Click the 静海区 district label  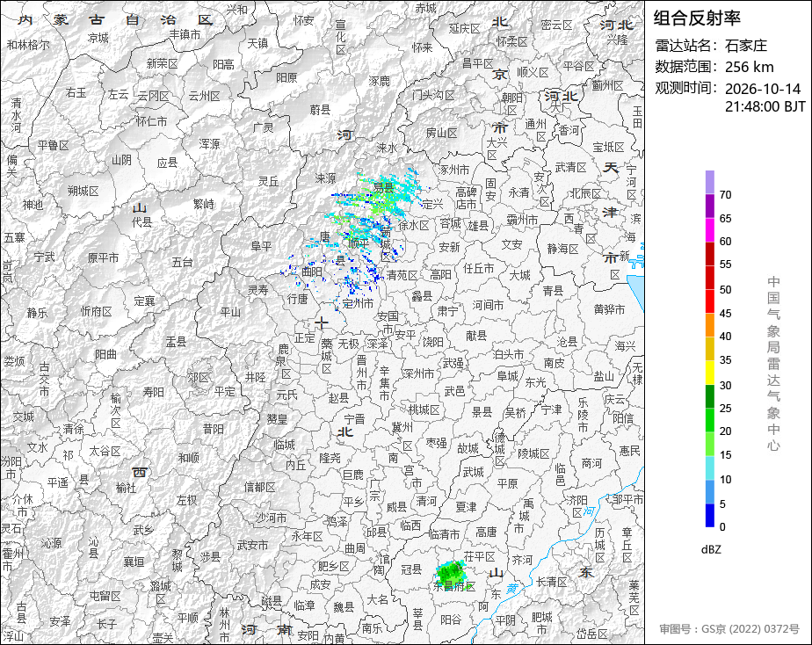563,249
